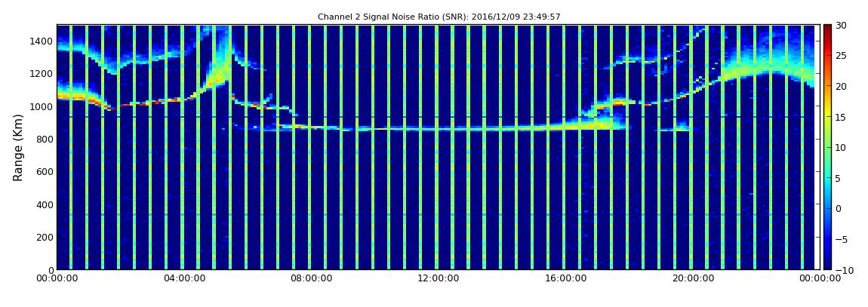Image resolution: width=868 pixels, height=307 pixels.
Task: Click the 200 range axis tick label
Action: 45,238
